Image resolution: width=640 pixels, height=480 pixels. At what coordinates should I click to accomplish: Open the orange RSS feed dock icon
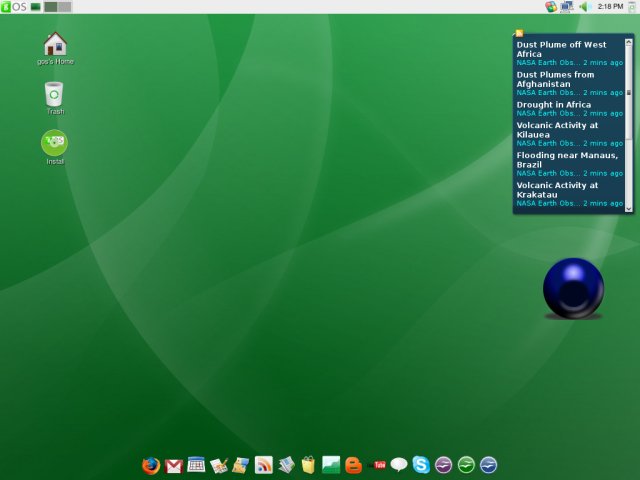click(x=264, y=465)
